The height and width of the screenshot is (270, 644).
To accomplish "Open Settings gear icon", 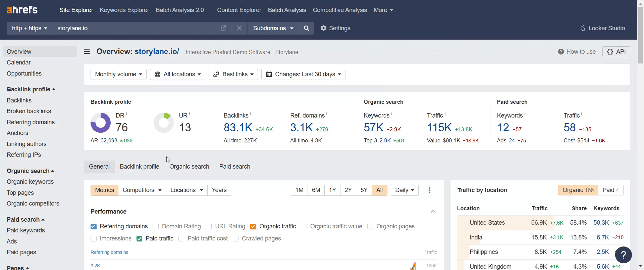I will (x=323, y=28).
